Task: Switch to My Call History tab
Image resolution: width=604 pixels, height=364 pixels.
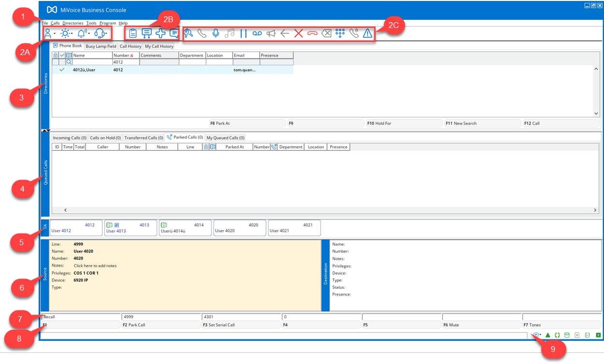Action: point(159,46)
